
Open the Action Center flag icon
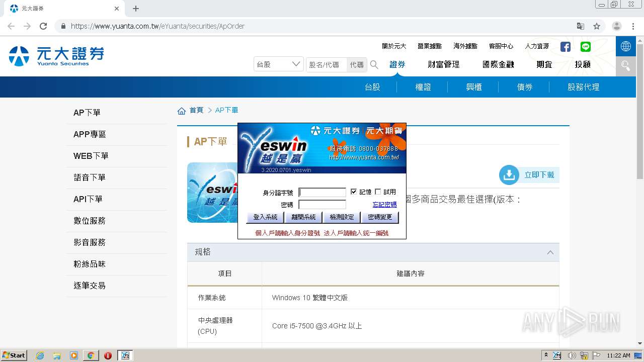596,355
